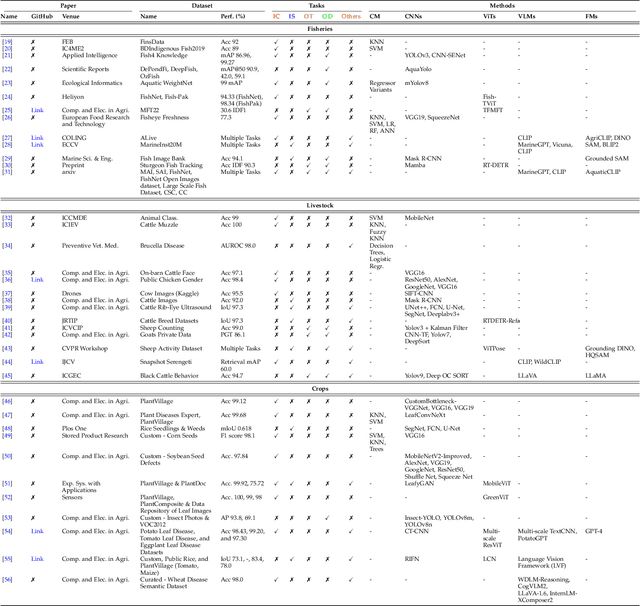The height and width of the screenshot is (606, 640).
Task: Click citation [37] for the Drones paper
Action: [x=7, y=293]
